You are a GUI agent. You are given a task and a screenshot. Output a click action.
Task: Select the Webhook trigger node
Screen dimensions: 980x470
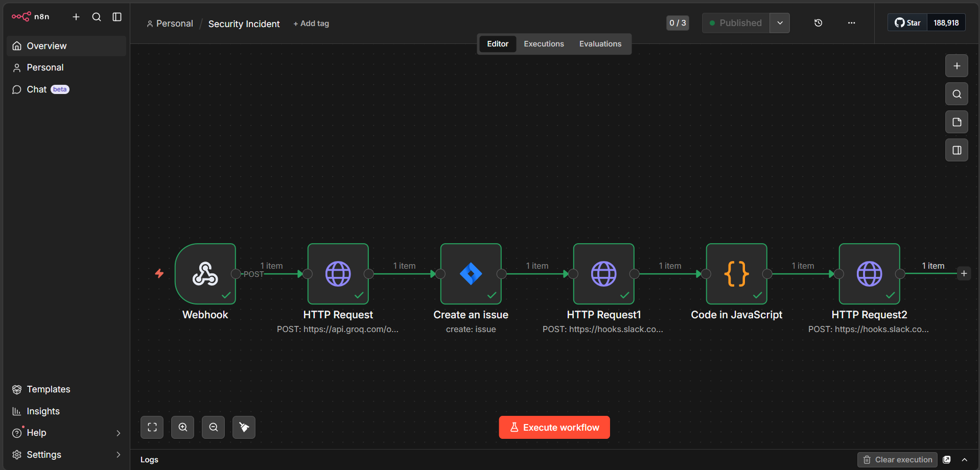pyautogui.click(x=205, y=274)
